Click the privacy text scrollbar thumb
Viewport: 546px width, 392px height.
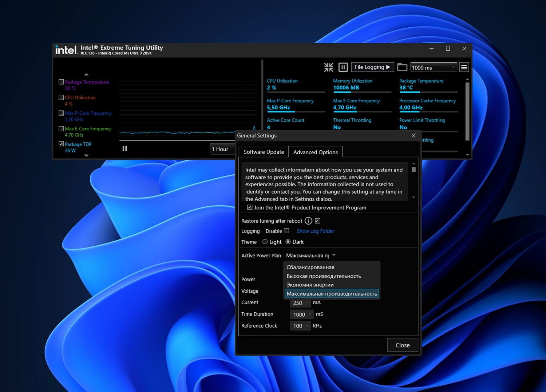coord(414,170)
